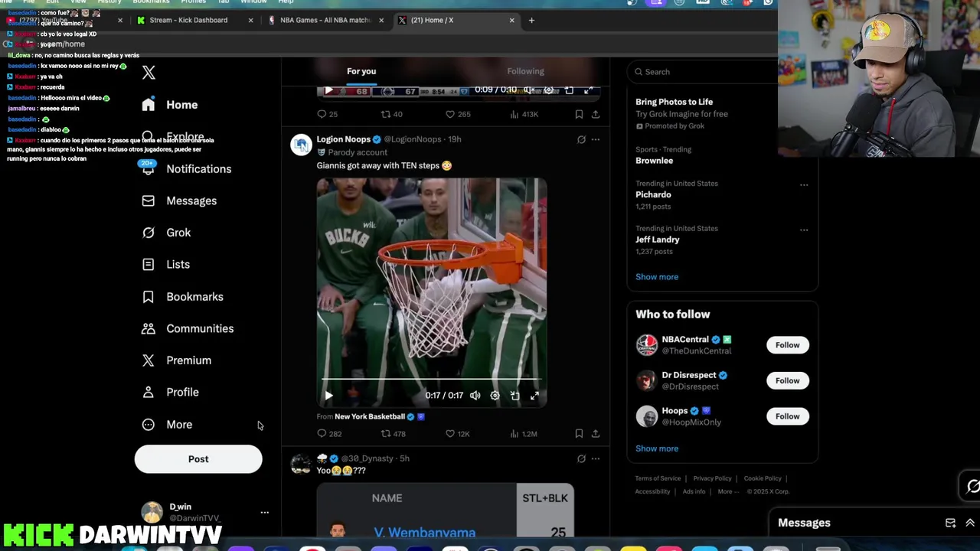Image resolution: width=980 pixels, height=551 pixels.
Task: Compose new message in Messages drawer
Action: (x=950, y=523)
